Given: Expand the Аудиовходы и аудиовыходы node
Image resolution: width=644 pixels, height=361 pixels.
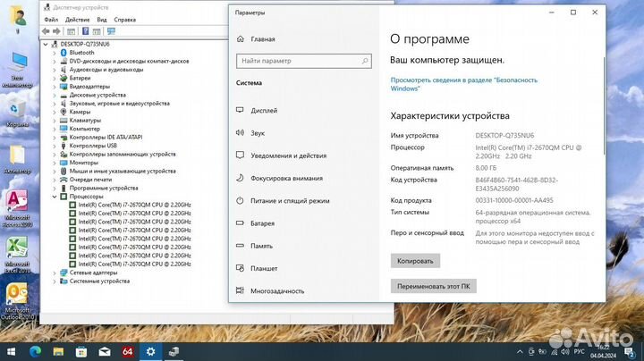Looking at the screenshot, I should [55, 70].
